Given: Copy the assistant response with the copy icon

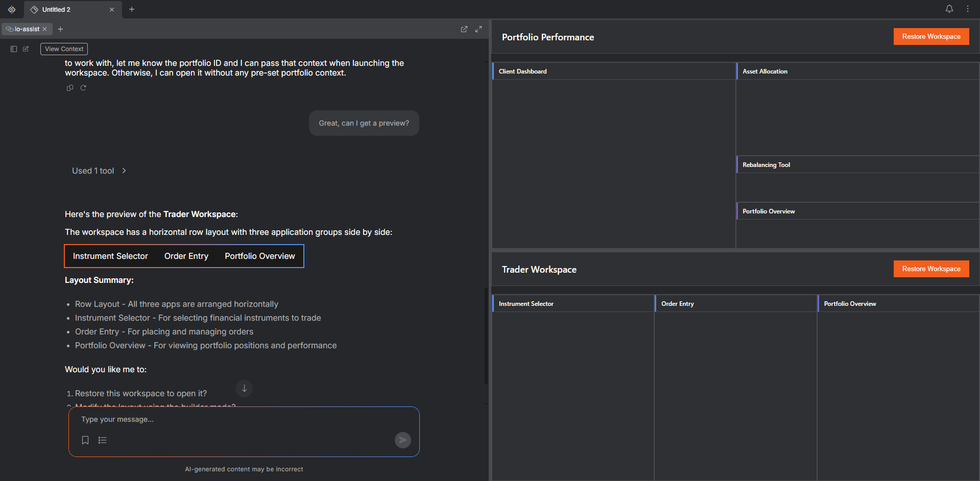Looking at the screenshot, I should point(70,88).
